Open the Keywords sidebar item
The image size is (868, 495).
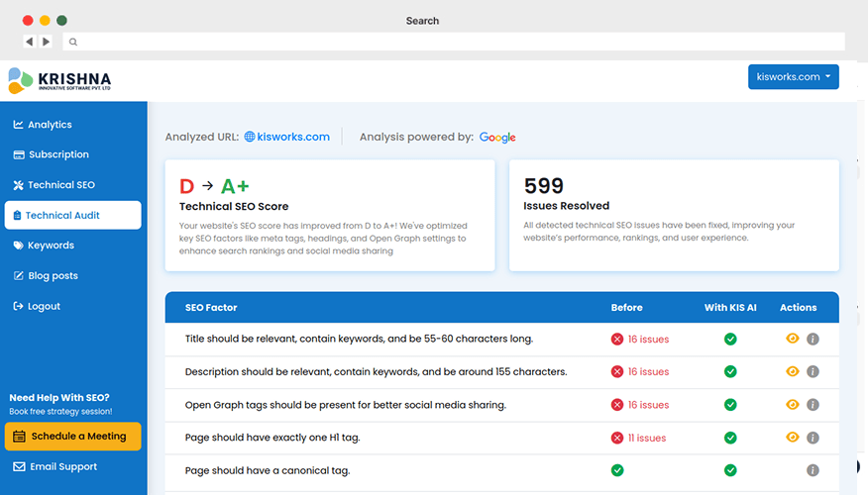[x=44, y=245]
